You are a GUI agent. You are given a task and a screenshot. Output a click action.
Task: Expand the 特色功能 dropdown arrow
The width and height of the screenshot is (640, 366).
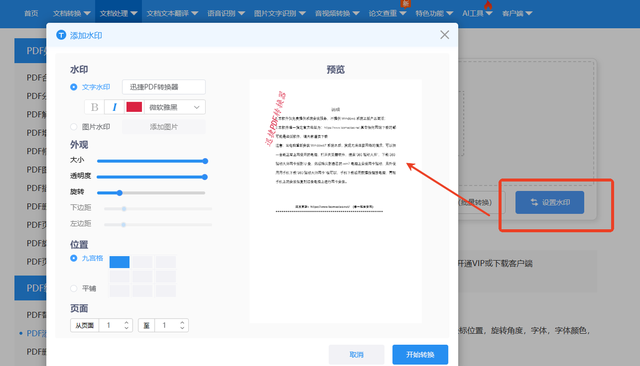click(x=449, y=13)
